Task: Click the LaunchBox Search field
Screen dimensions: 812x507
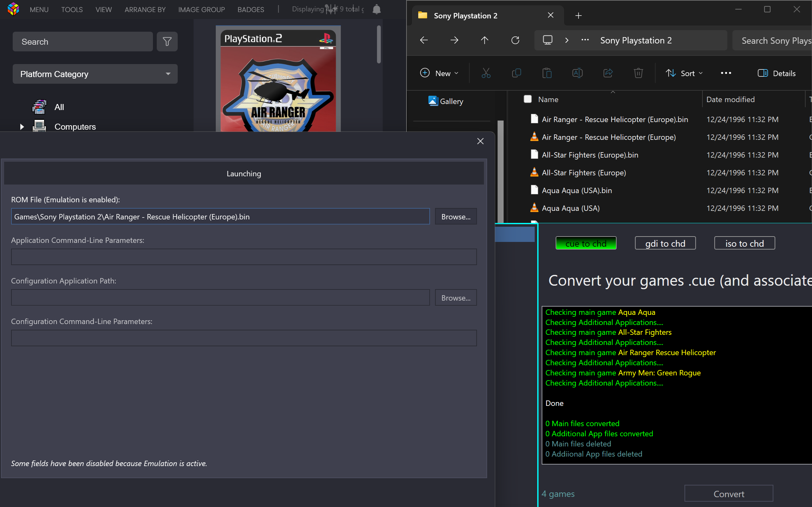Action: point(83,42)
